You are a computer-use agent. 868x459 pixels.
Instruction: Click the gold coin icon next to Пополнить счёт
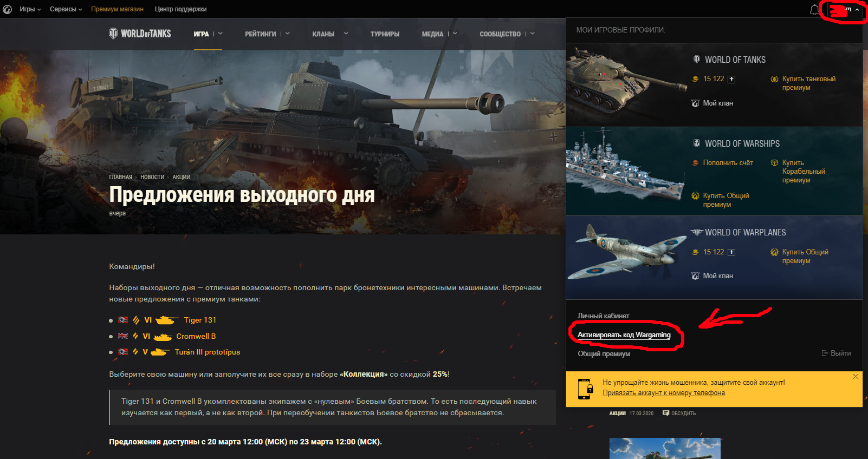[695, 163]
